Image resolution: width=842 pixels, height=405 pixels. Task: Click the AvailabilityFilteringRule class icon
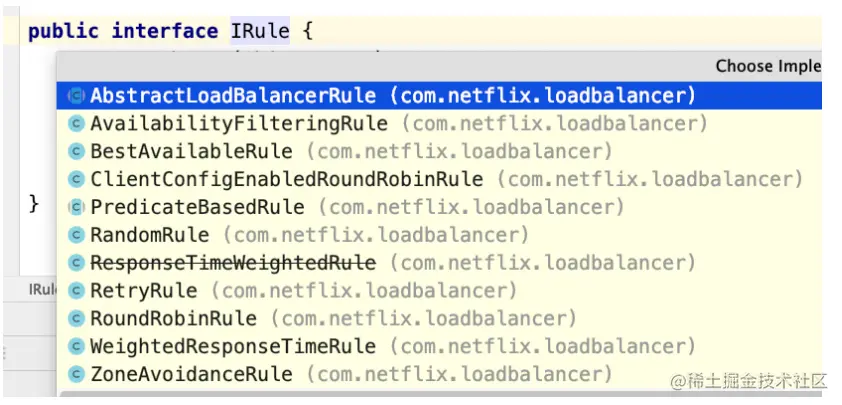click(x=76, y=124)
